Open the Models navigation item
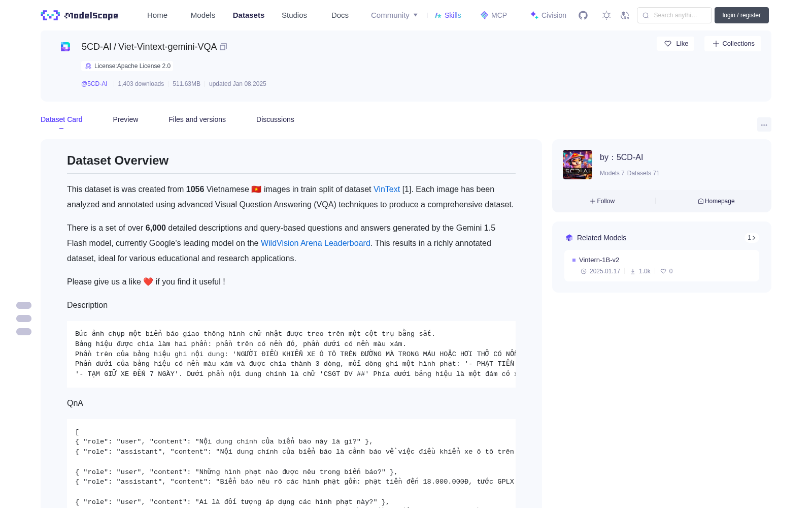The image size is (812, 508). click(203, 15)
